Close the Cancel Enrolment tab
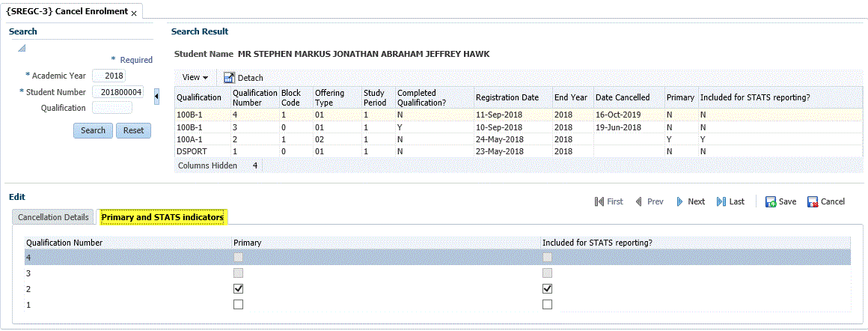The height and width of the screenshot is (331, 868). point(134,14)
